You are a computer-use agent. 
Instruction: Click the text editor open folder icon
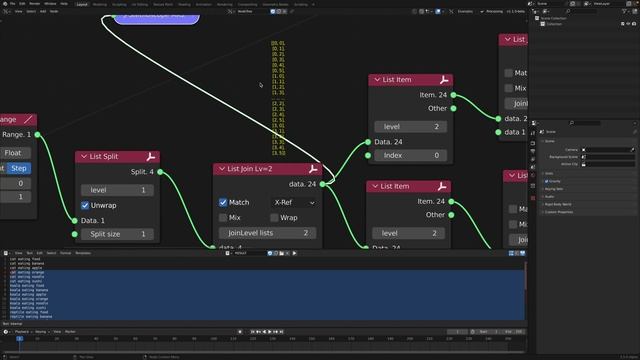point(281,253)
